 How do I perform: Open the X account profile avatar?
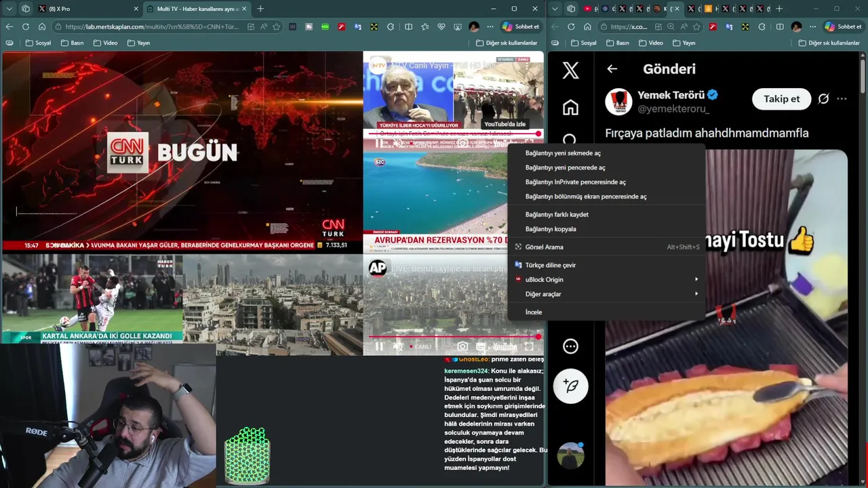tap(571, 455)
